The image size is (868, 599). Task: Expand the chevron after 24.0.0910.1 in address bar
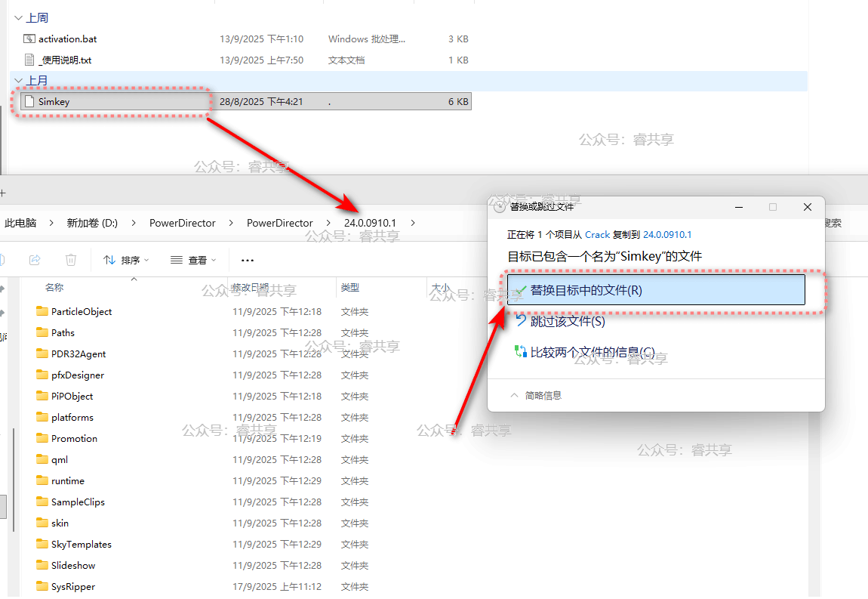[x=412, y=223]
